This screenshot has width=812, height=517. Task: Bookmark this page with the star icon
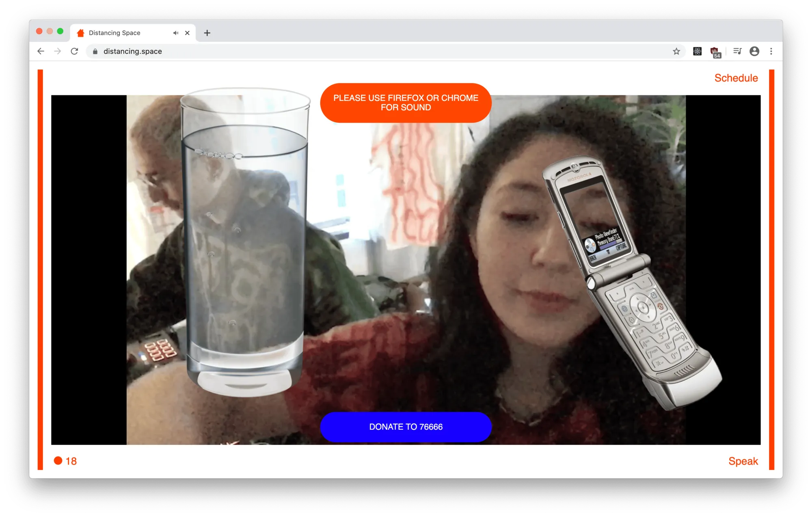[x=676, y=51]
